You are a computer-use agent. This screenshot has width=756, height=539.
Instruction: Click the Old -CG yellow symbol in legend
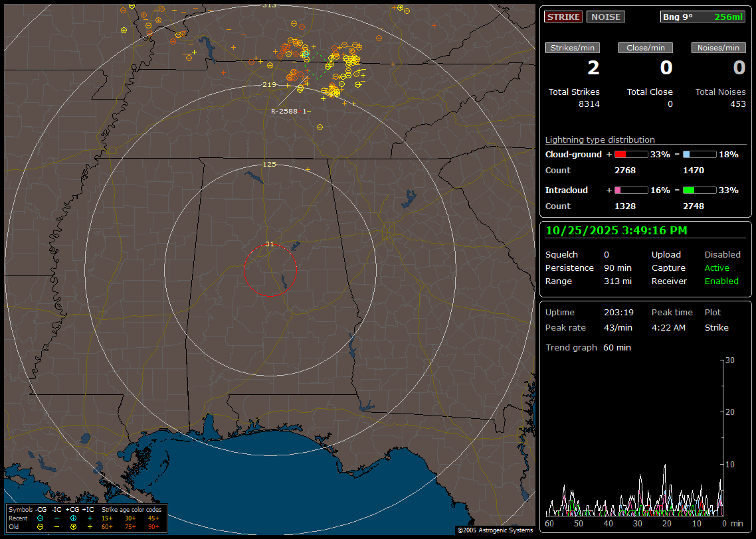[x=41, y=526]
